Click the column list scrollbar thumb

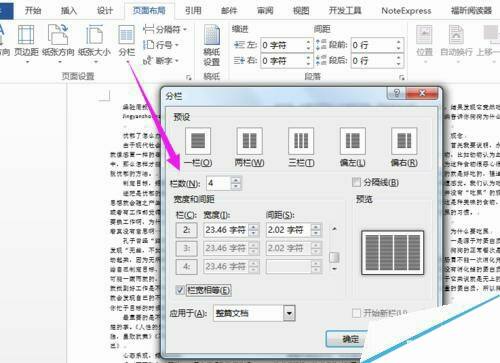334,257
